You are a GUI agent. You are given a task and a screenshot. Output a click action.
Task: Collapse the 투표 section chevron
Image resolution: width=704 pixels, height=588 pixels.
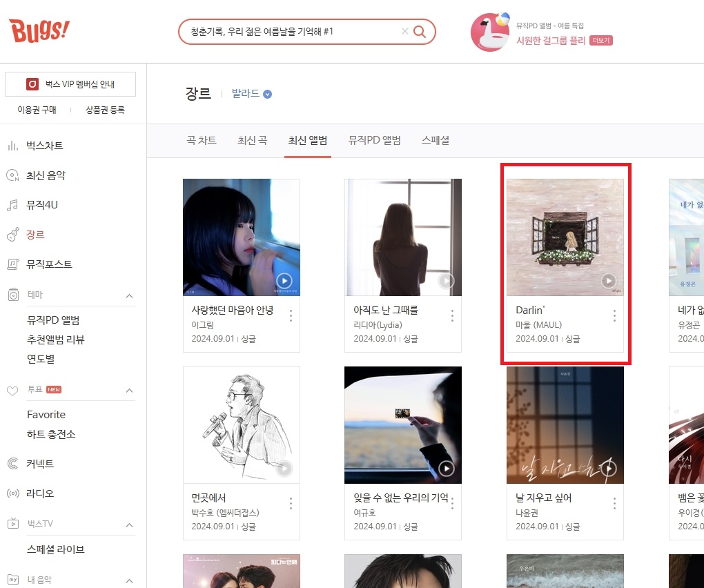pos(129,391)
